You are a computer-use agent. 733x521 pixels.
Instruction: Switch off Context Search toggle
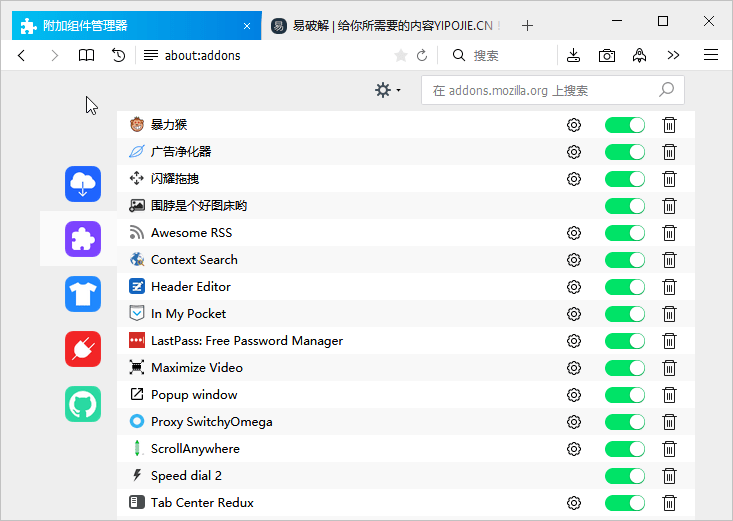pyautogui.click(x=625, y=260)
